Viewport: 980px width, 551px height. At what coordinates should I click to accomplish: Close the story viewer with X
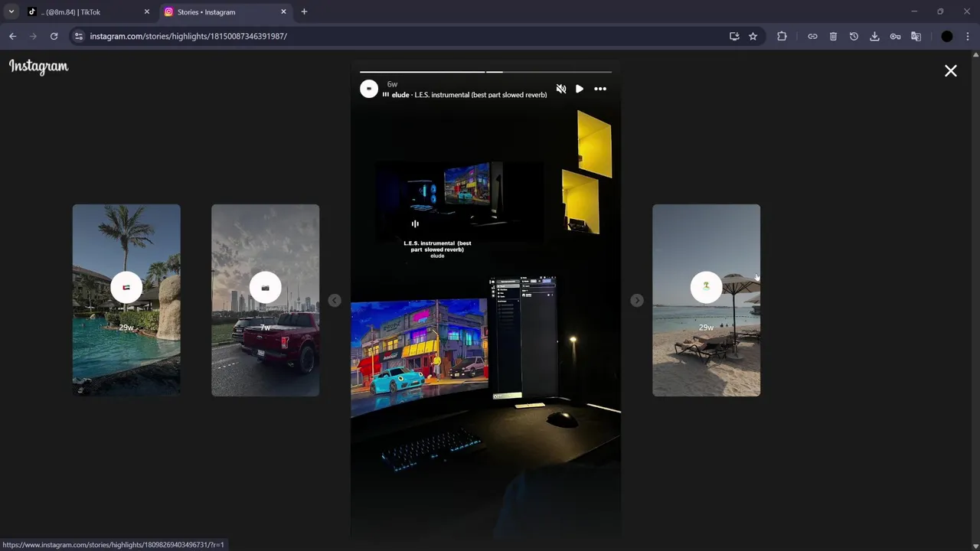951,70
